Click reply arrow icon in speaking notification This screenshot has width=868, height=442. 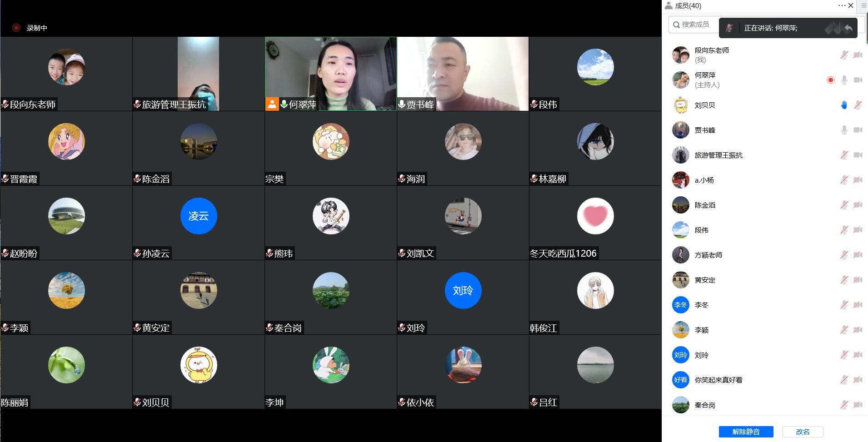click(848, 28)
